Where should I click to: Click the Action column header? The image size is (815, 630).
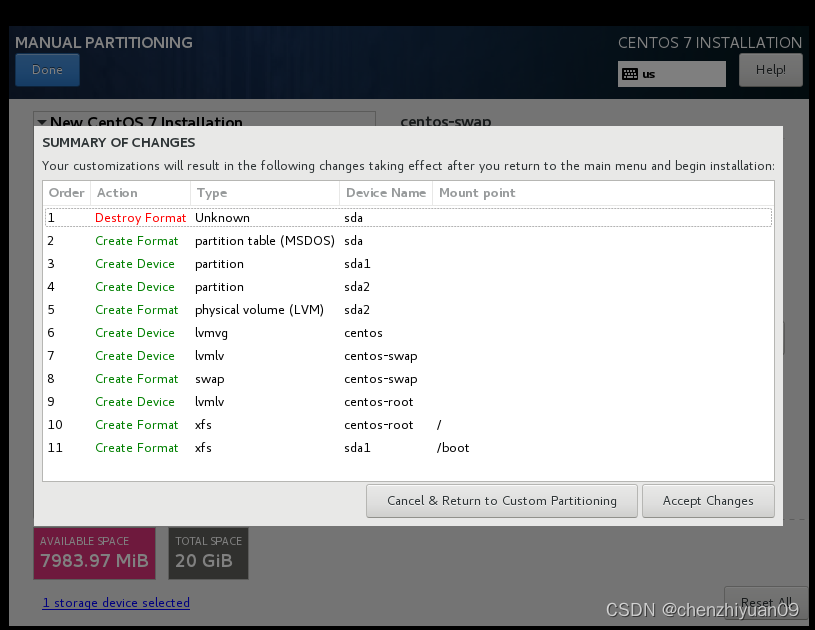[140, 193]
